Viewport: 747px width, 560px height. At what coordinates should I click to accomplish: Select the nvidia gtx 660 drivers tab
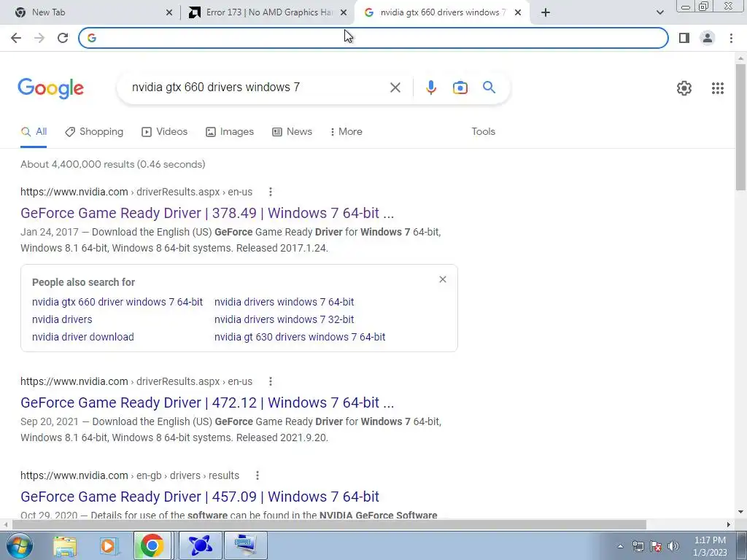point(441,12)
